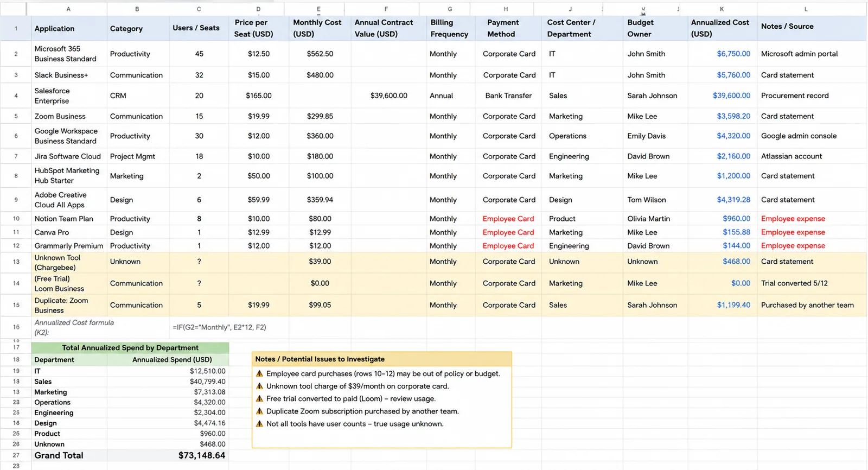Image resolution: width=868 pixels, height=470 pixels.
Task: Click the Annual billing frequency cell
Action: tap(451, 96)
